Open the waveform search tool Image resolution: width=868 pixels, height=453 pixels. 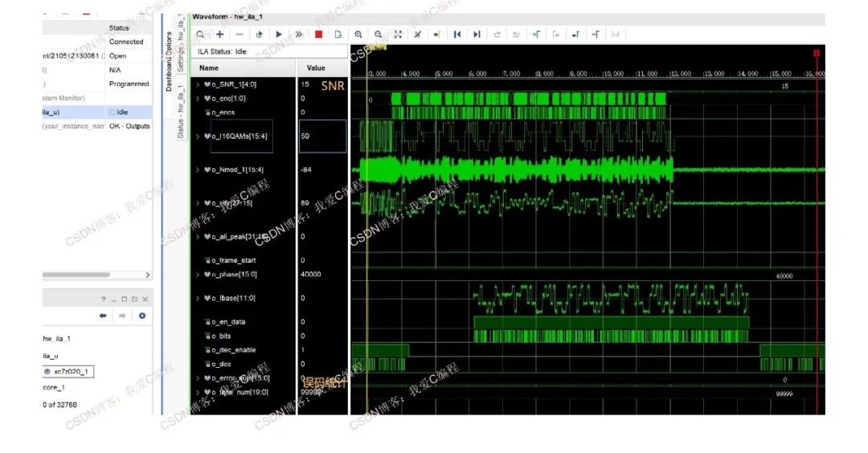(200, 35)
